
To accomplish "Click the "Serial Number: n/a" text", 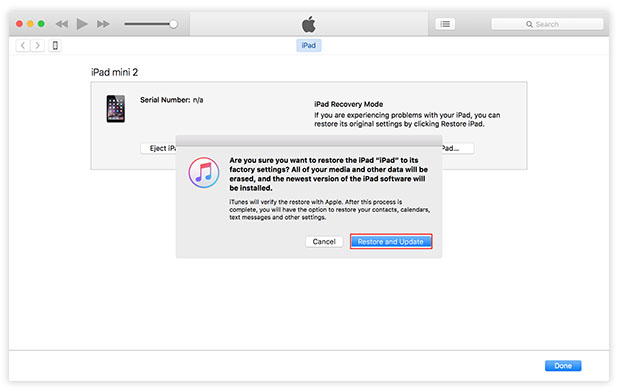I will (x=171, y=100).
